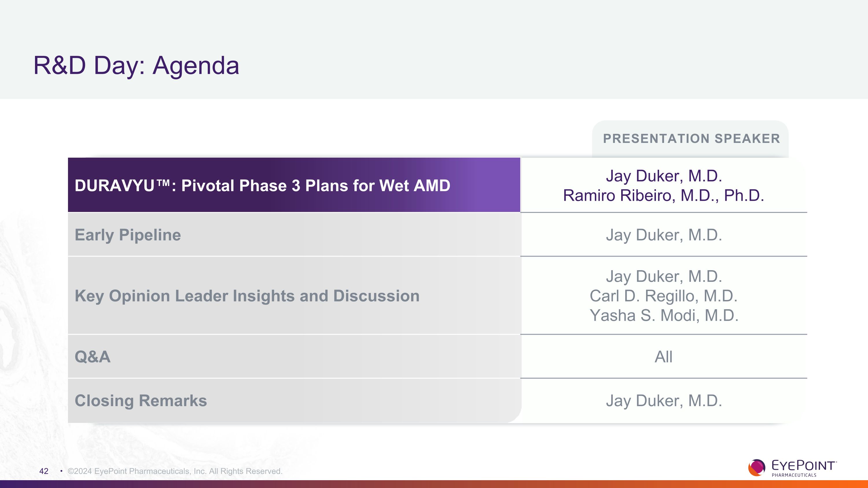Viewport: 868px width, 488px height.
Task: Click the ©2024 EyePoint copyright notice
Action: click(175, 471)
